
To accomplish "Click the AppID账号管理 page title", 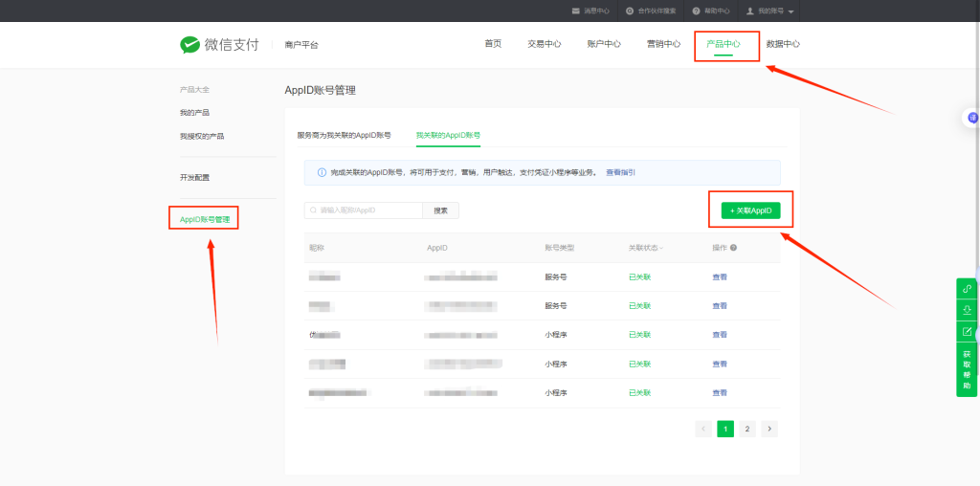I will point(320,90).
